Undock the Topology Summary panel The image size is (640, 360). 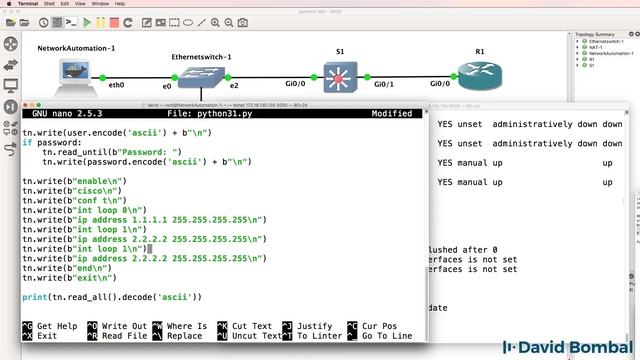coord(631,34)
